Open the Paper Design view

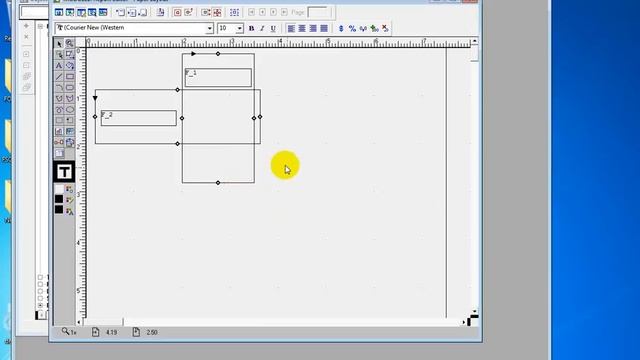[x=92, y=13]
